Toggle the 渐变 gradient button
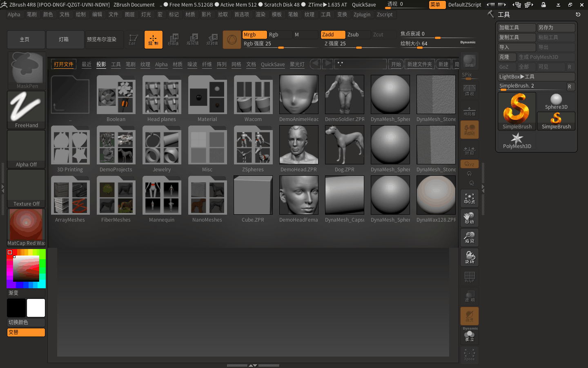This screenshot has height=368, width=588. (26, 293)
